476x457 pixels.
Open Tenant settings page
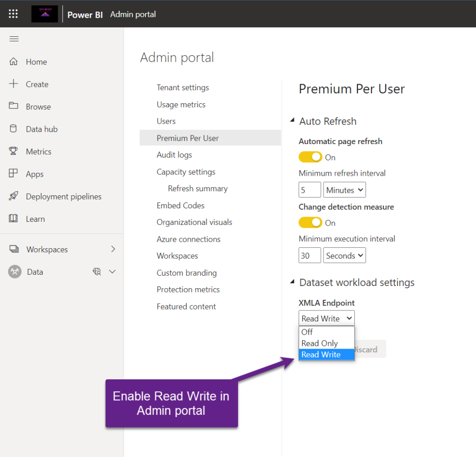tap(183, 87)
